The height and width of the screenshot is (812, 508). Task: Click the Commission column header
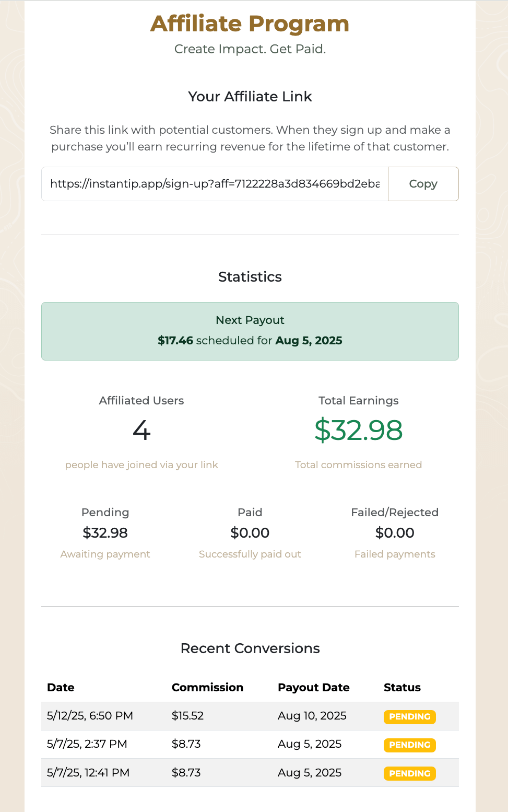click(x=207, y=688)
